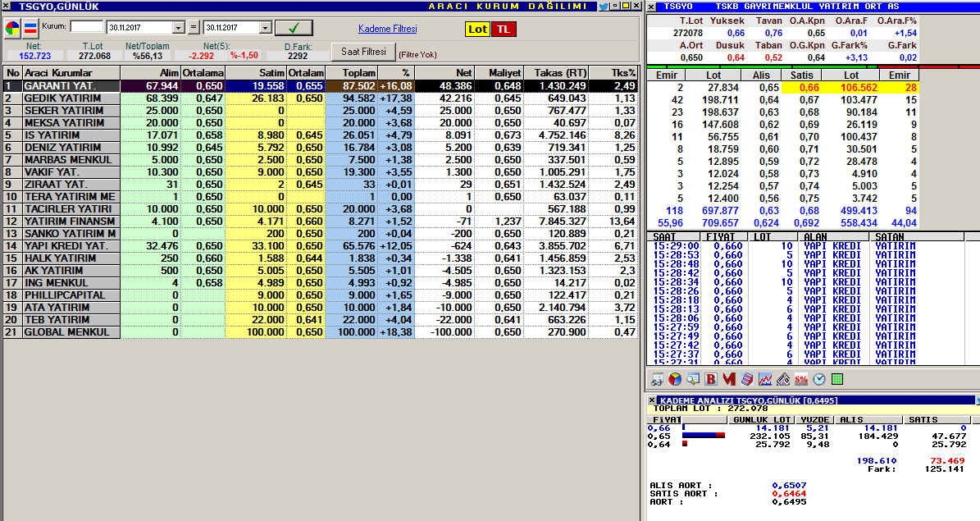Open the line chart graph icon

coord(765,379)
